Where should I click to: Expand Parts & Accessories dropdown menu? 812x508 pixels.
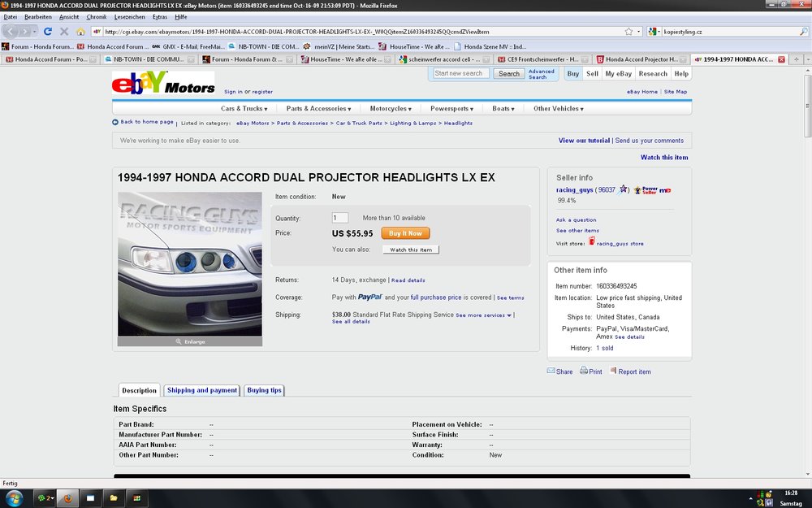click(318, 108)
